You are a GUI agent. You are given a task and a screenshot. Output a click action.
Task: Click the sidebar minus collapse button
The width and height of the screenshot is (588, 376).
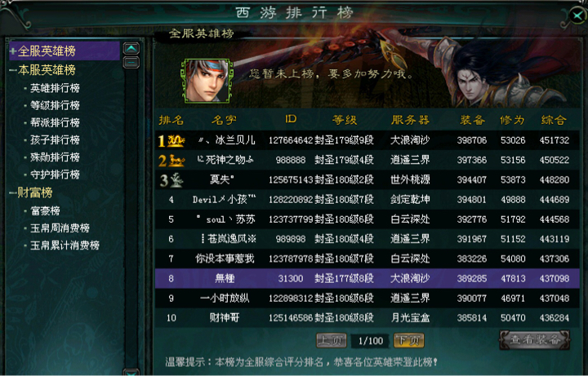(x=131, y=62)
